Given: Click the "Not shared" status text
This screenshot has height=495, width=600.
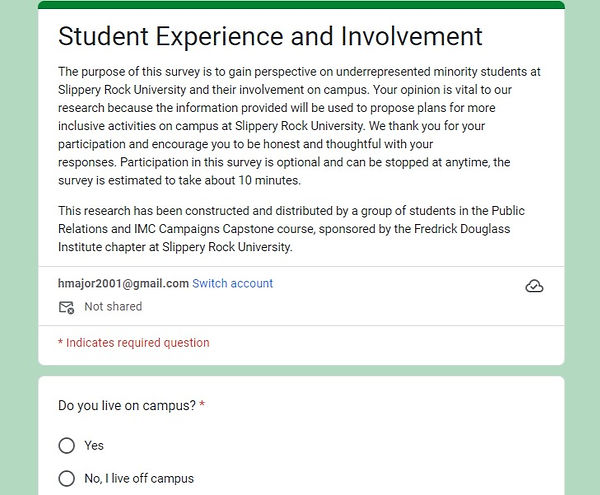Looking at the screenshot, I should 113,307.
